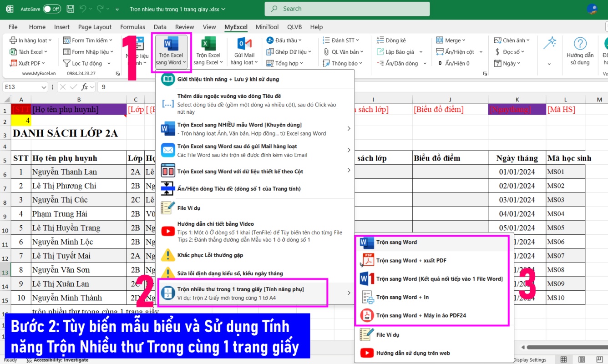Select the Trộn Excel sang Excel tool
The width and height of the screenshot is (608, 364).
click(x=207, y=50)
